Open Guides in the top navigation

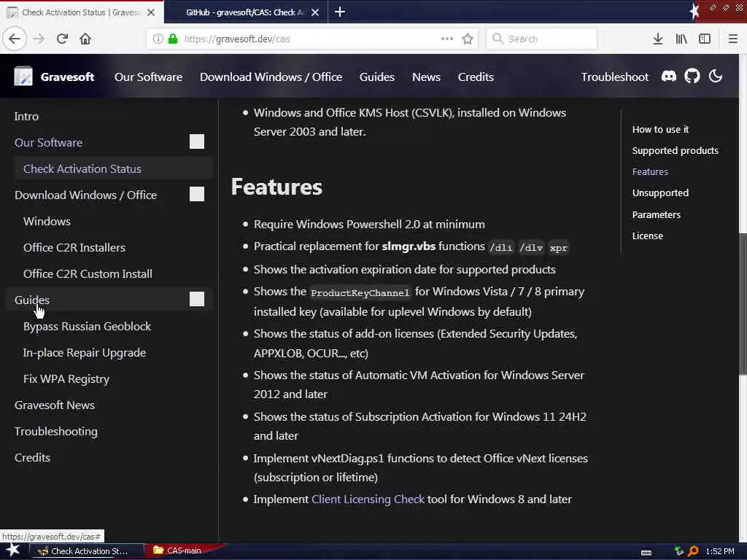tap(377, 77)
